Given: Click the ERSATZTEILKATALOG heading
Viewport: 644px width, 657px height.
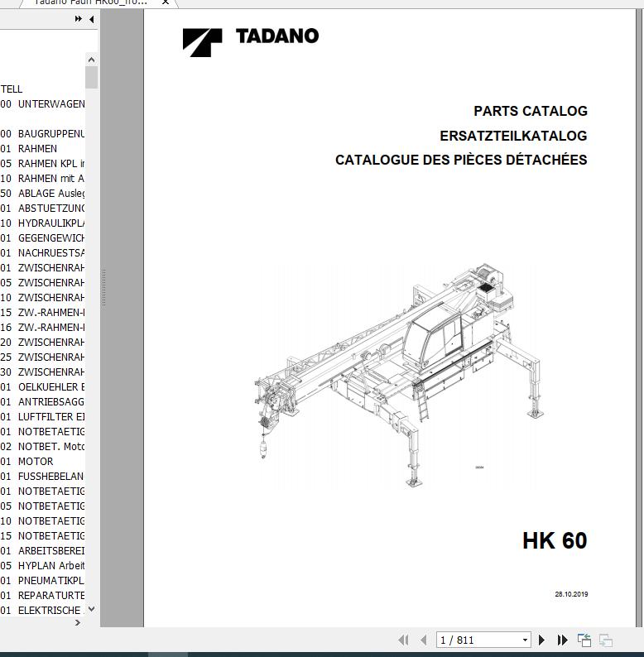Looking at the screenshot, I should 513,136.
